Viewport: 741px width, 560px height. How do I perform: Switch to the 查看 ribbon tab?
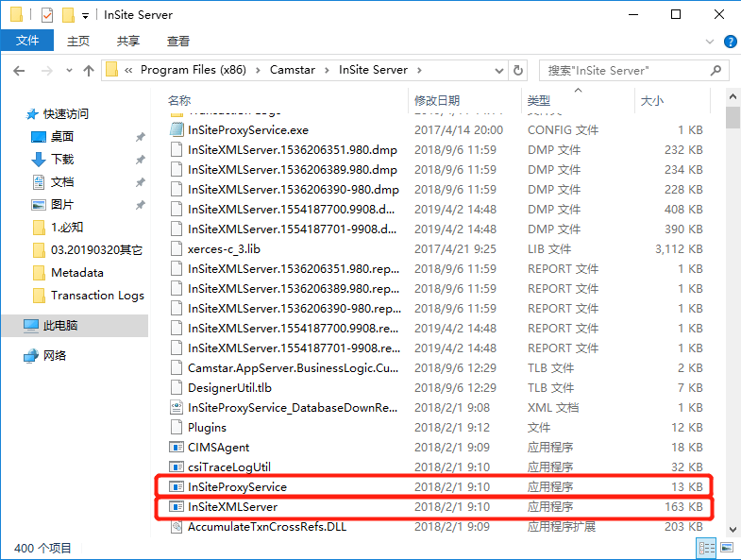point(177,42)
